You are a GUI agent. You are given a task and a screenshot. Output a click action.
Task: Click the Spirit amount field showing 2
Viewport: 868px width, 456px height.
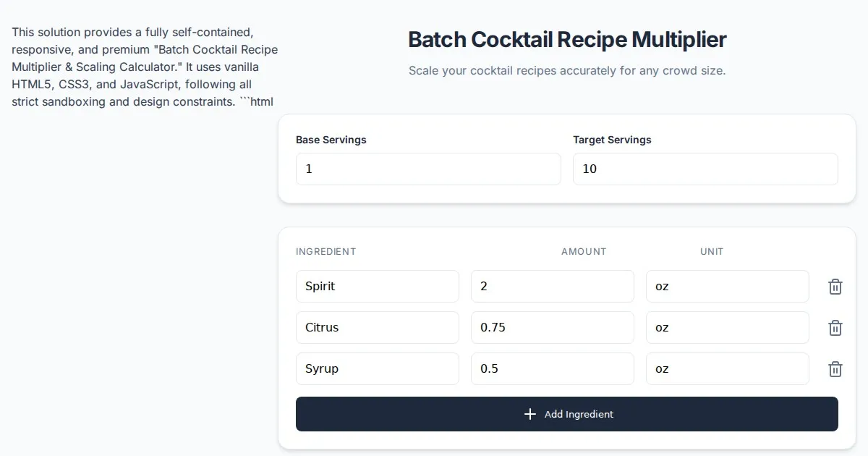(552, 287)
